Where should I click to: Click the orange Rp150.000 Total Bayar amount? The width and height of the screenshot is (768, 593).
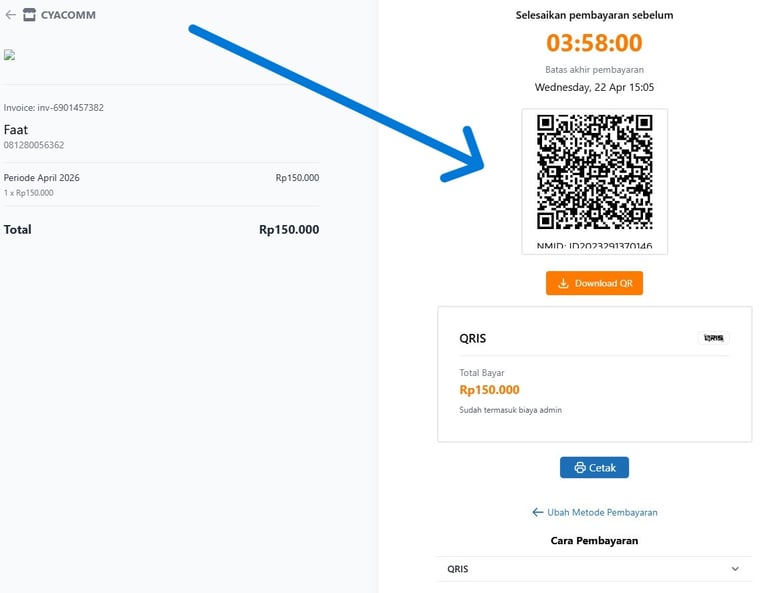[x=489, y=390]
